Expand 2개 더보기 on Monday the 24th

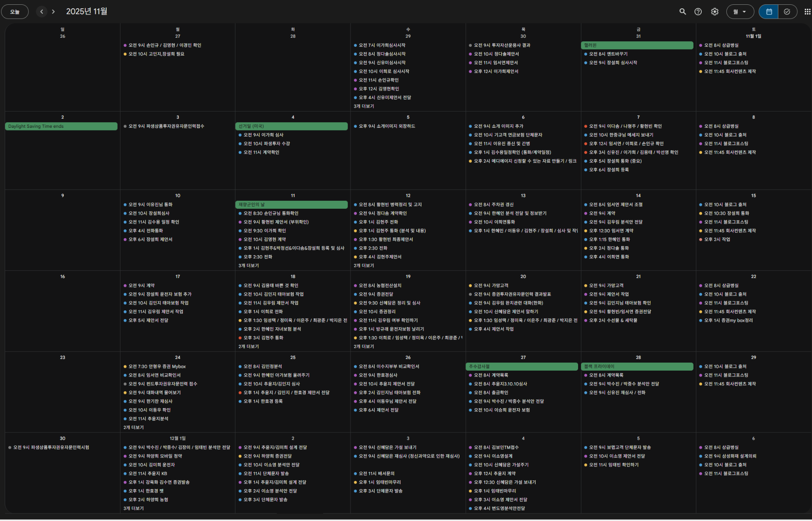[x=134, y=427]
